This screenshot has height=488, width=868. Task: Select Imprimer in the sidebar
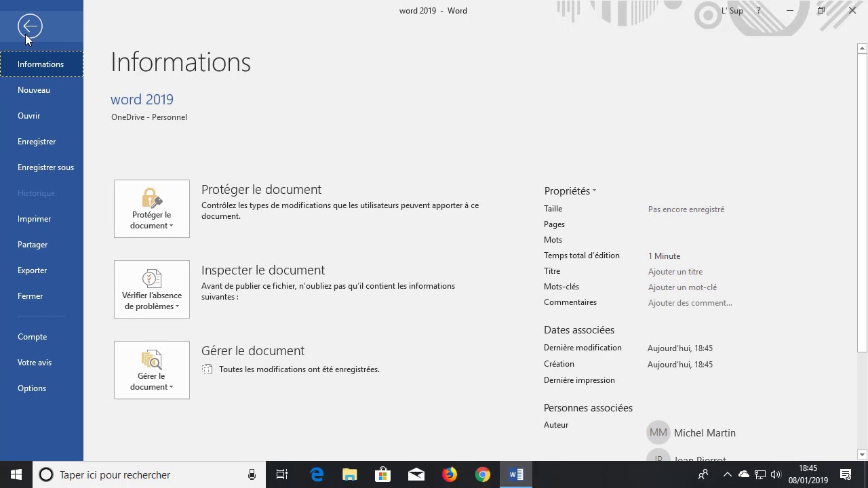(41, 219)
